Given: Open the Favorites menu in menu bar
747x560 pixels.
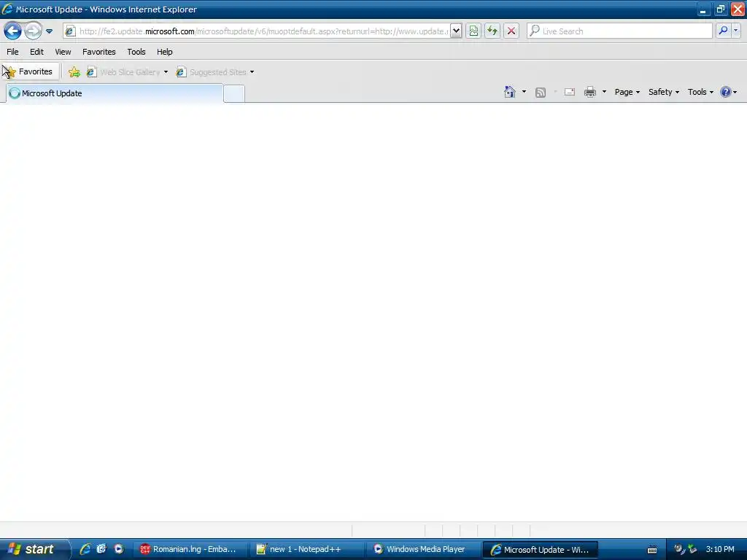Looking at the screenshot, I should (99, 52).
